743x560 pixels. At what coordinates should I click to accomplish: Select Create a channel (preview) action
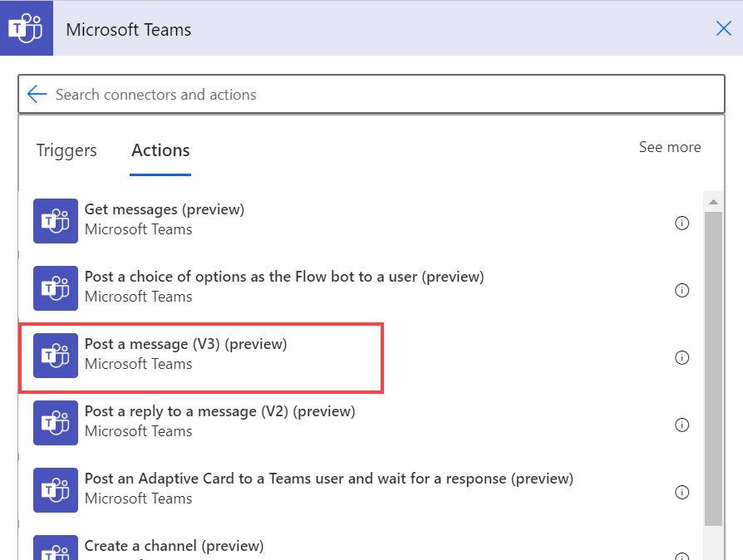[174, 546]
